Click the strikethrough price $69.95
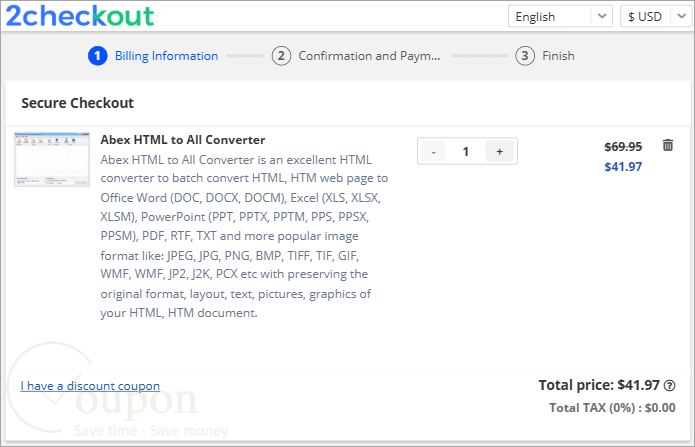695x447 pixels. click(x=623, y=146)
